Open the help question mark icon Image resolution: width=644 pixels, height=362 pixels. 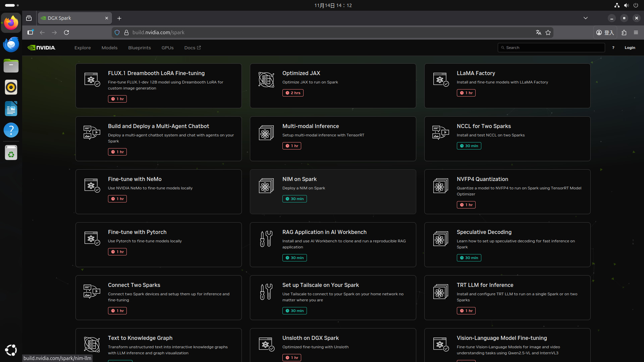pos(613,48)
